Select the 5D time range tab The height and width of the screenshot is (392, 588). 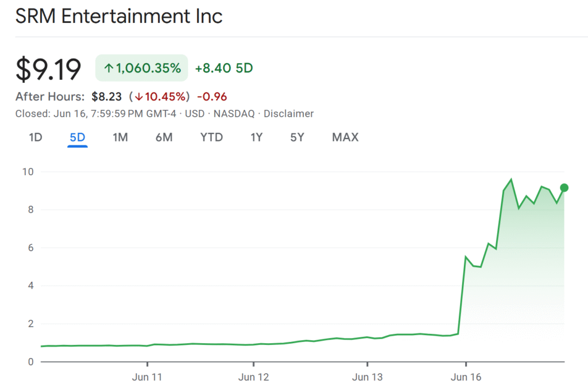point(78,137)
